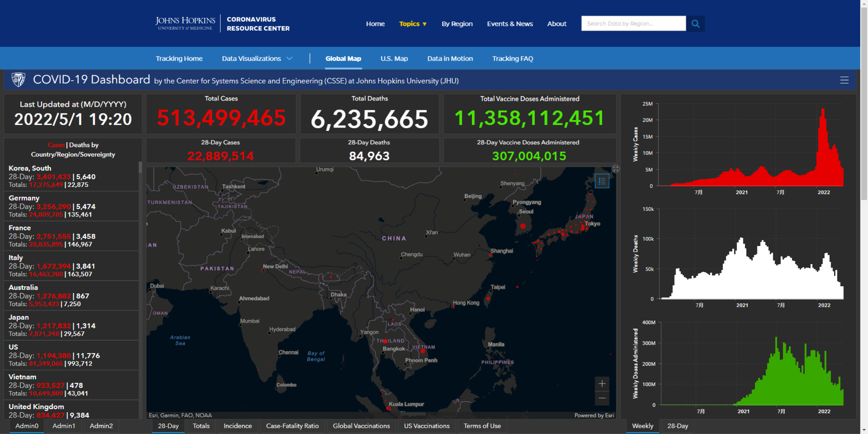Image resolution: width=868 pixels, height=434 pixels.
Task: Click the Total Cases number 513,499,465
Action: click(x=221, y=118)
